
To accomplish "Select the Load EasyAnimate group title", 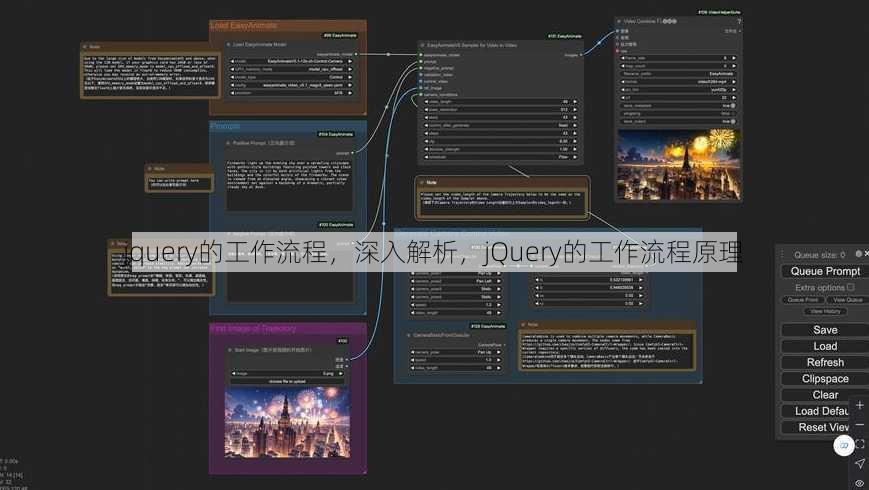I will (243, 25).
